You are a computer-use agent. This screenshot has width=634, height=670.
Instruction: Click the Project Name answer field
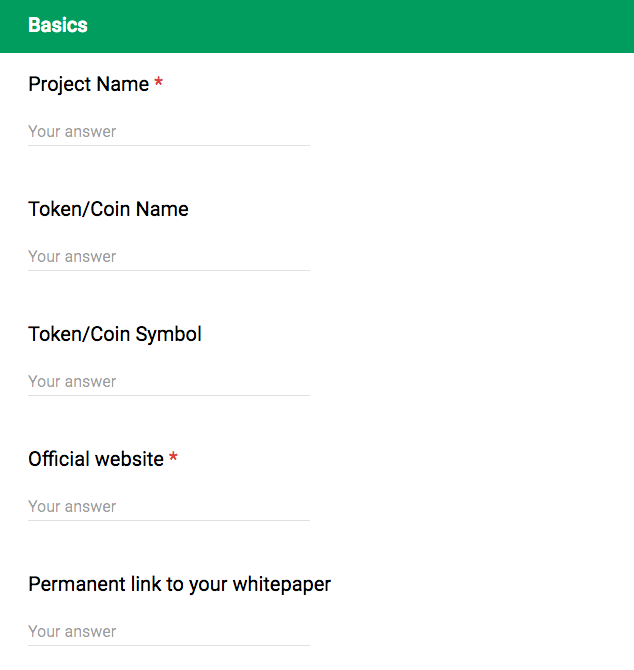click(169, 132)
